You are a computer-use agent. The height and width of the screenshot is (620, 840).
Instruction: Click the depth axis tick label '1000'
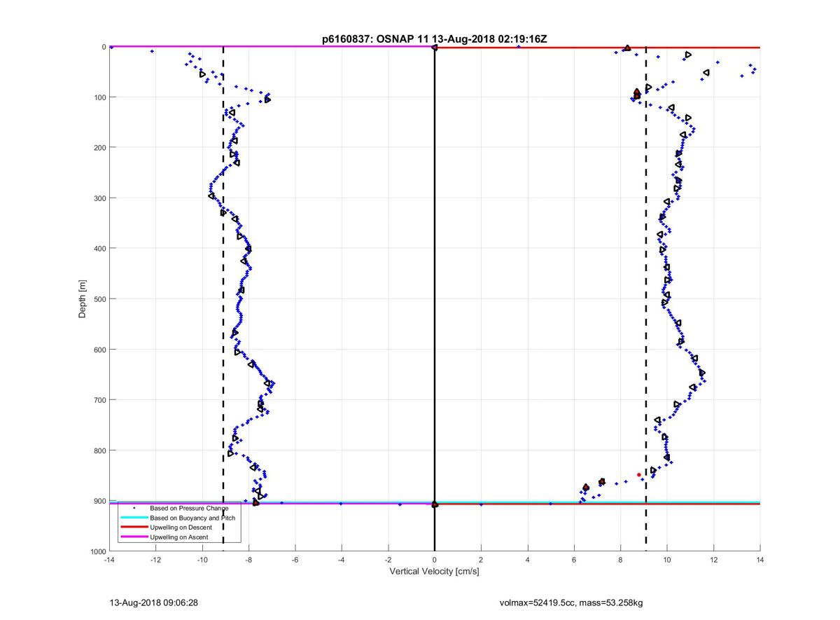(97, 551)
